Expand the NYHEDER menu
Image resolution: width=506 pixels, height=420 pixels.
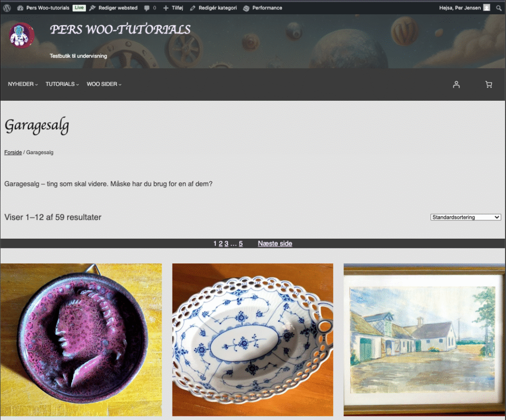tap(23, 84)
